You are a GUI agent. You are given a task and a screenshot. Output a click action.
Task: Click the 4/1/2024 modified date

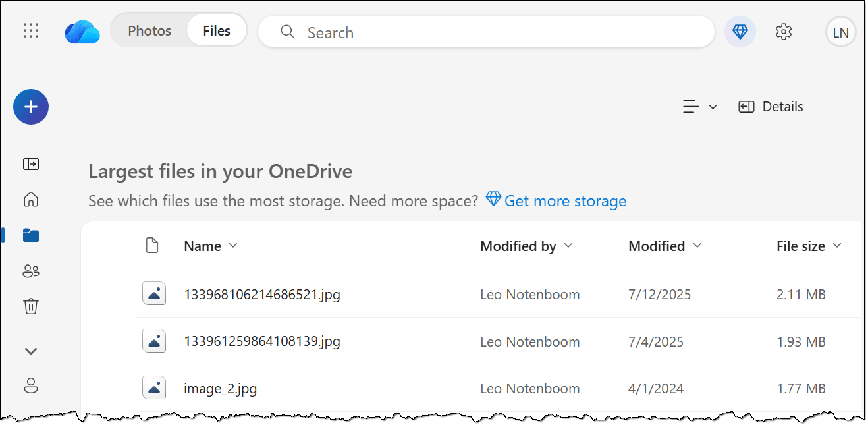(x=656, y=389)
